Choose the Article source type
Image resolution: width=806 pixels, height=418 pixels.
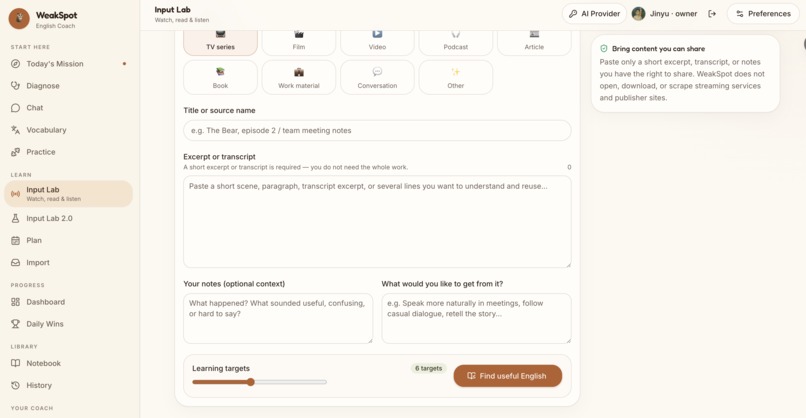(x=534, y=42)
